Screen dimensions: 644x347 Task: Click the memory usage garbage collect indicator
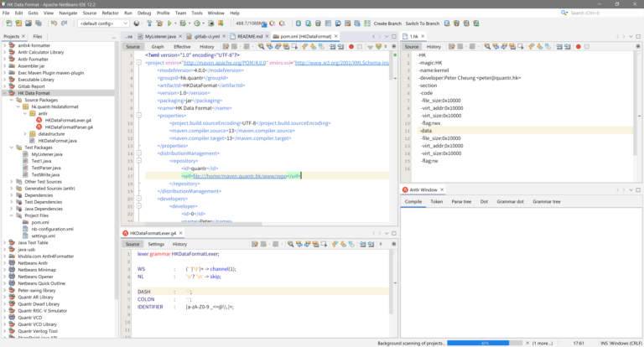[251, 23]
